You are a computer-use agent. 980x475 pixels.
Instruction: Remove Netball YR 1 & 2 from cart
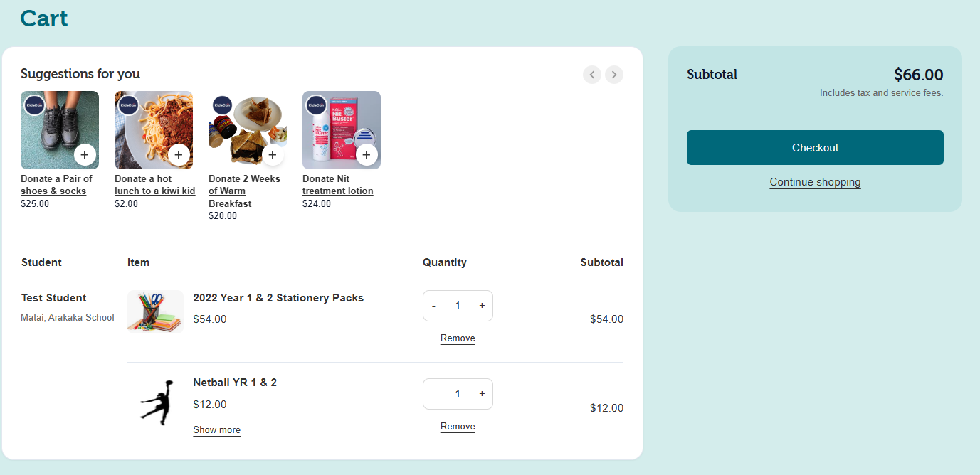click(458, 427)
